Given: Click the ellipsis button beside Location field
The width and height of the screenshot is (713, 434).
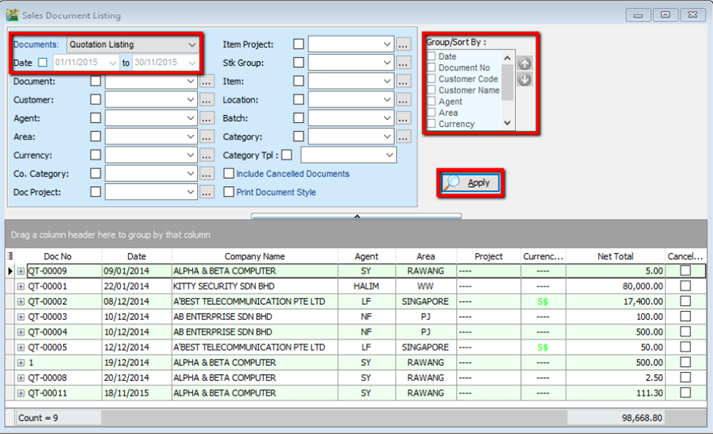Looking at the screenshot, I should point(403,100).
